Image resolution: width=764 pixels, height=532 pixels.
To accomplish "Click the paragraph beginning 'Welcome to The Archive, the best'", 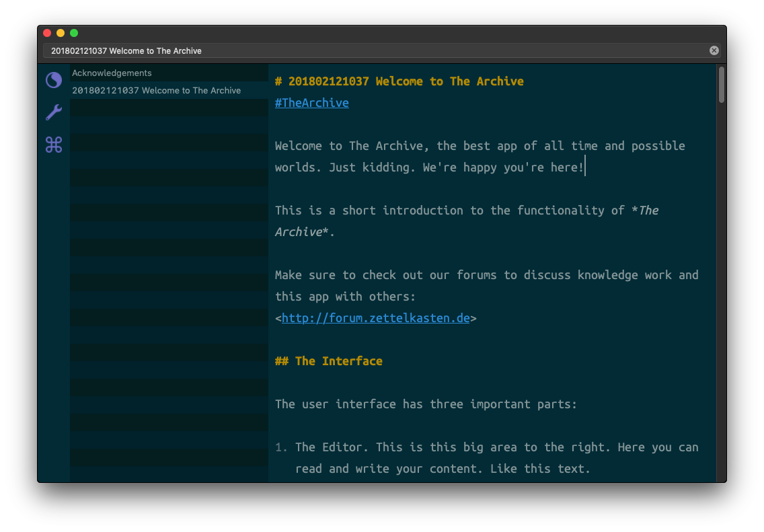I will [480, 157].
